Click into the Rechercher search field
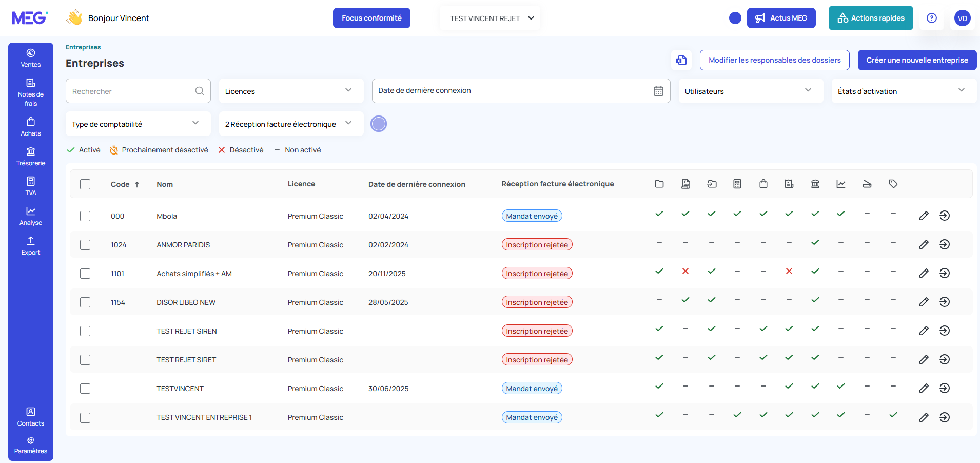The height and width of the screenshot is (463, 980). tap(131, 91)
